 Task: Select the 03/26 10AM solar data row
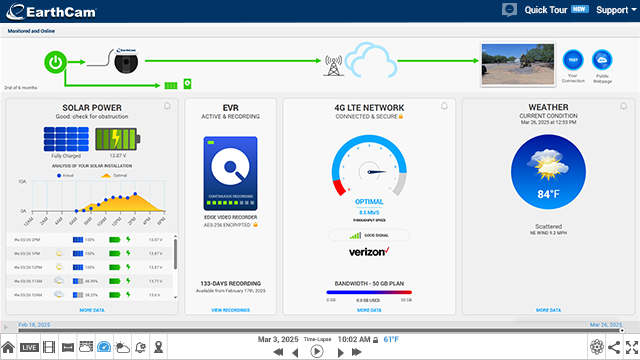tap(89, 295)
